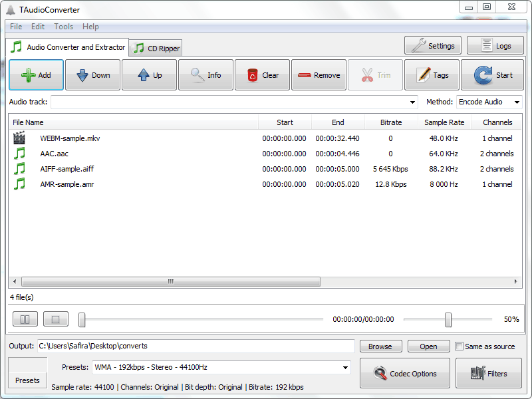The width and height of the screenshot is (532, 399).
Task: Click the 4 file(s) status text
Action: [22, 297]
